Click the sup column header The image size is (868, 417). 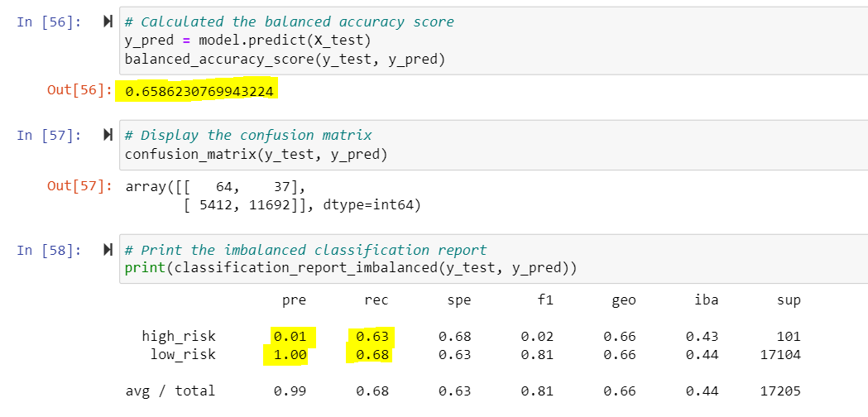789,300
